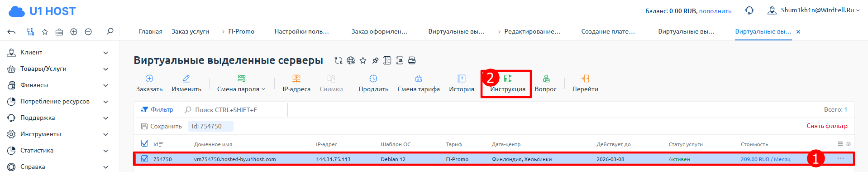This screenshot has height=172, width=868.
Task: Open table column settings menu icon
Action: 840,144
